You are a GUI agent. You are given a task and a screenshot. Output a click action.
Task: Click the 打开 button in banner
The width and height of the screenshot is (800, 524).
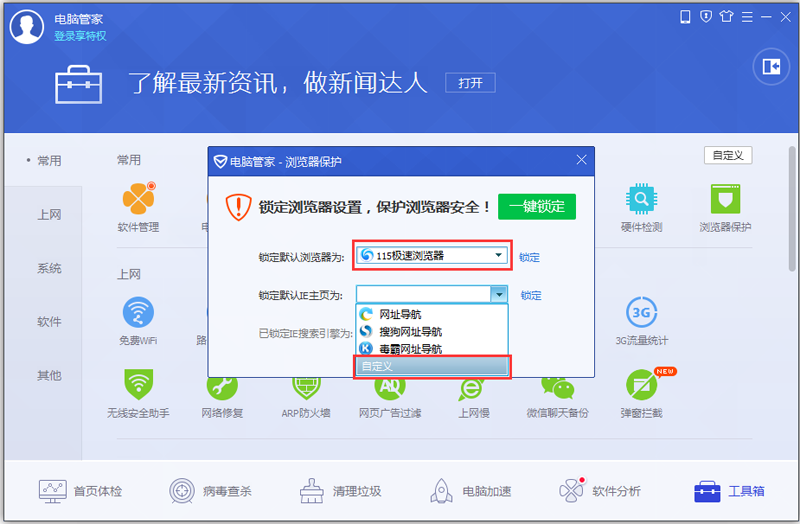(470, 83)
